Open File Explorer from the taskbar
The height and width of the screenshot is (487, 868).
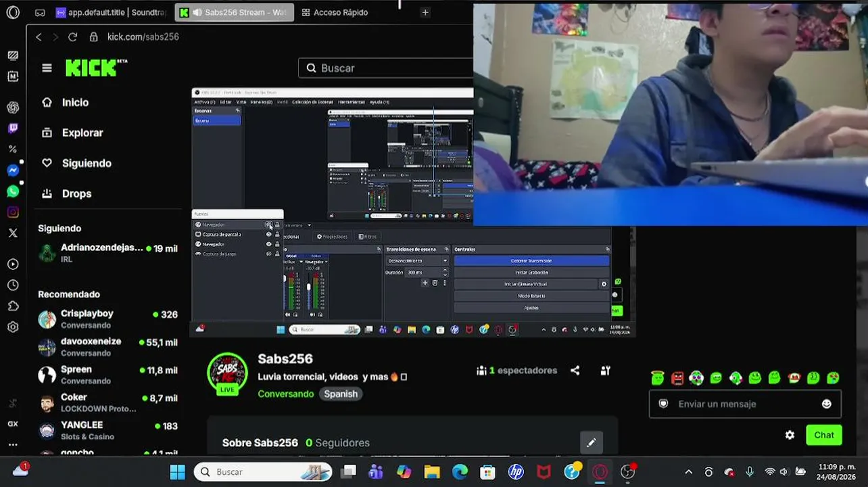(x=431, y=471)
